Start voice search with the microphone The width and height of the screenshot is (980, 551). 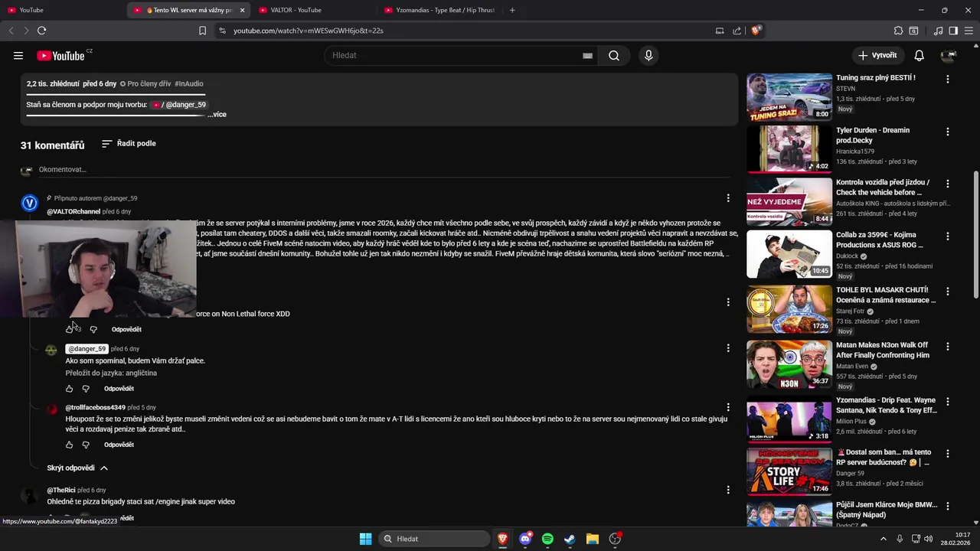648,55
